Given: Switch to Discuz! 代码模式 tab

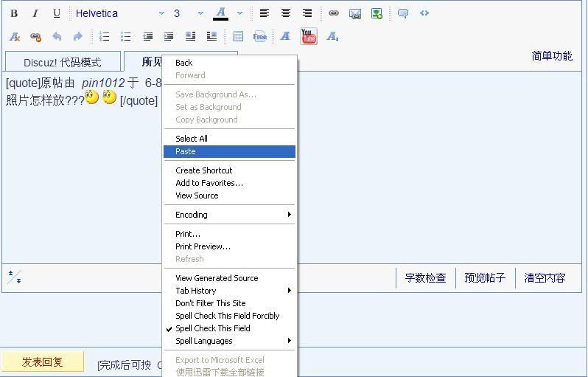Looking at the screenshot, I should [62, 63].
